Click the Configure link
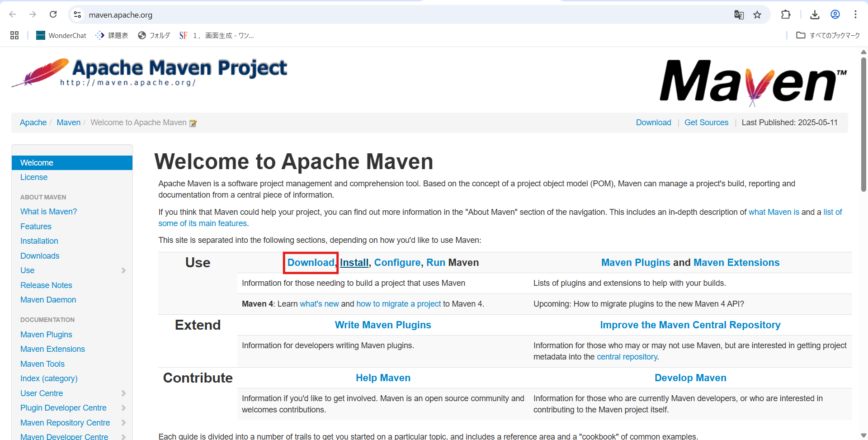 397,263
